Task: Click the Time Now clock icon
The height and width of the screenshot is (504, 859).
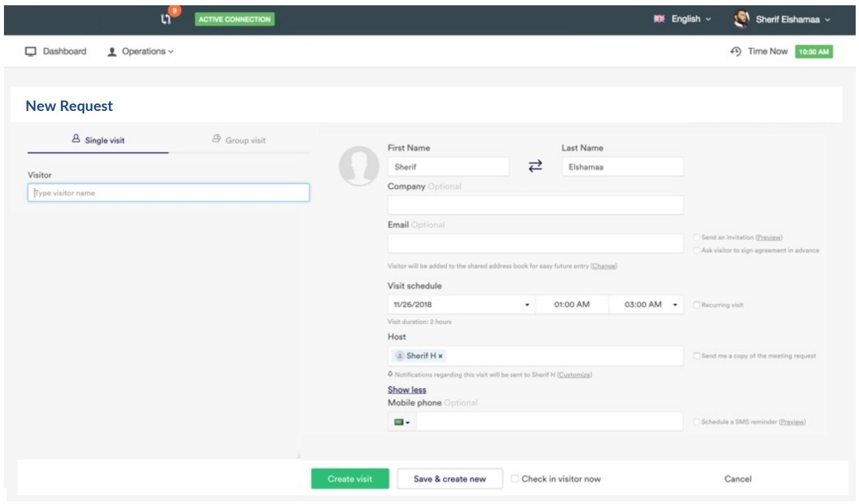Action: [735, 52]
